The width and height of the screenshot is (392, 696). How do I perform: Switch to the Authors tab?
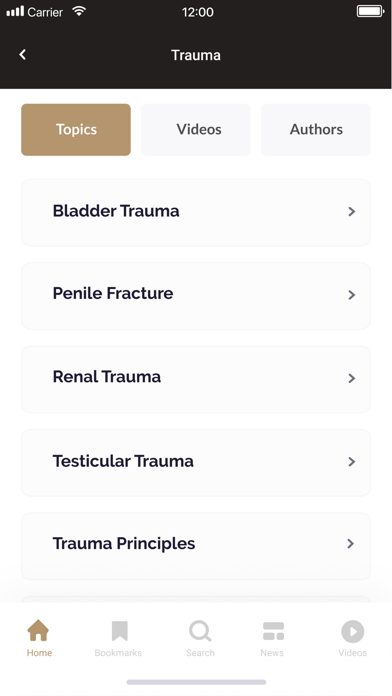click(316, 130)
